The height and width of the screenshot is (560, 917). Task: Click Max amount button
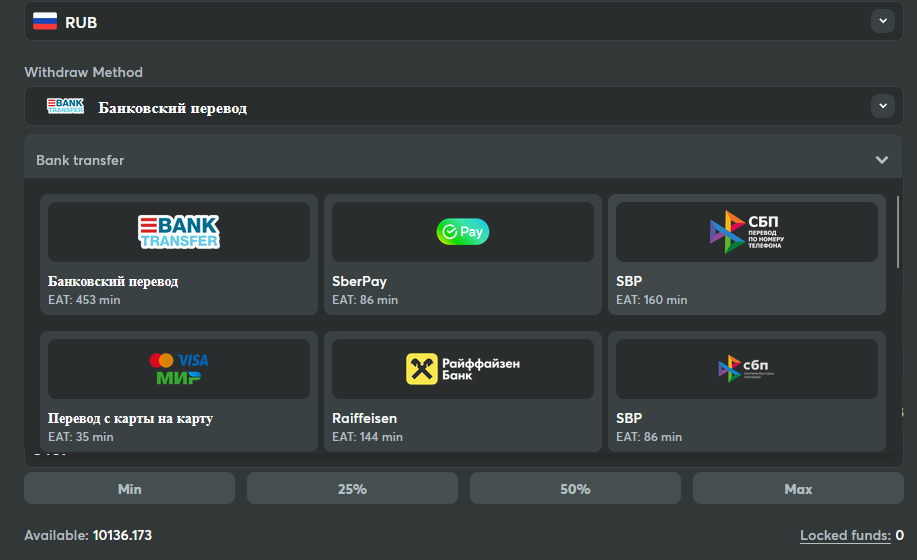[798, 489]
